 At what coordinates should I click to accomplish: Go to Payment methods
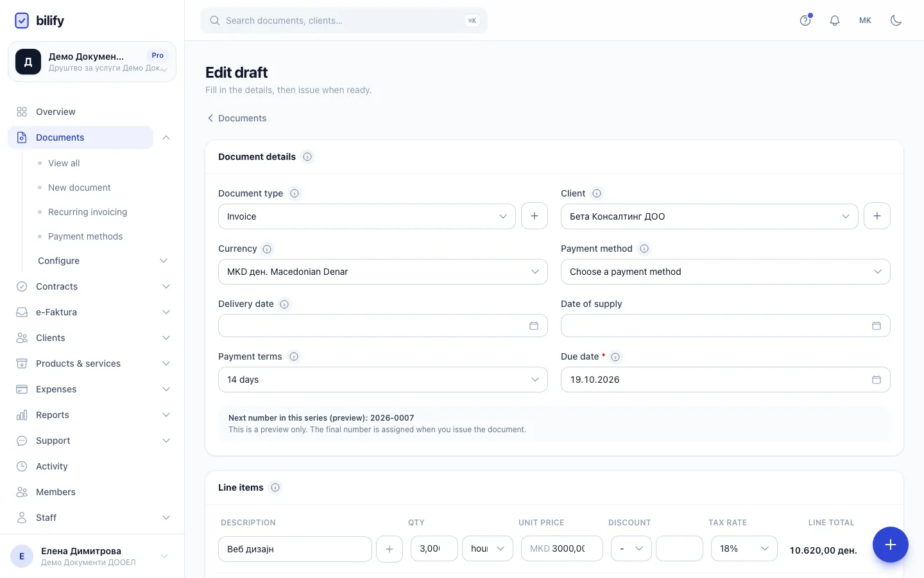(x=85, y=236)
